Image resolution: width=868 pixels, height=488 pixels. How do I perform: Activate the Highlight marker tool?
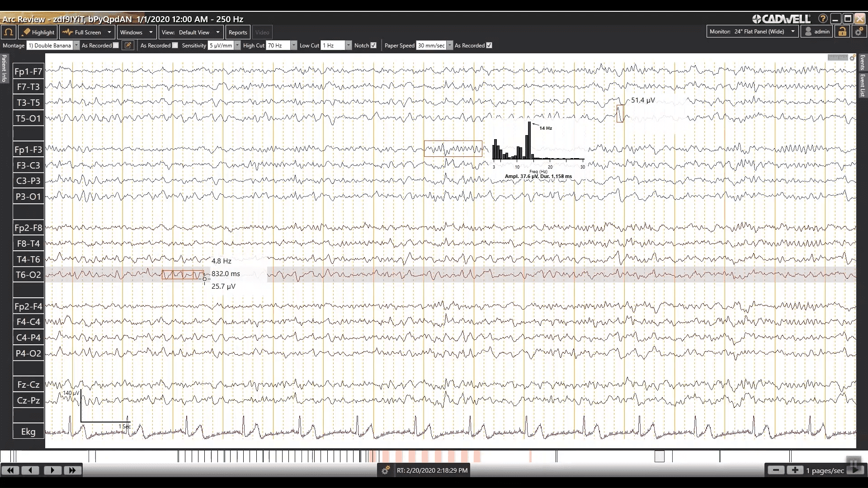[38, 32]
